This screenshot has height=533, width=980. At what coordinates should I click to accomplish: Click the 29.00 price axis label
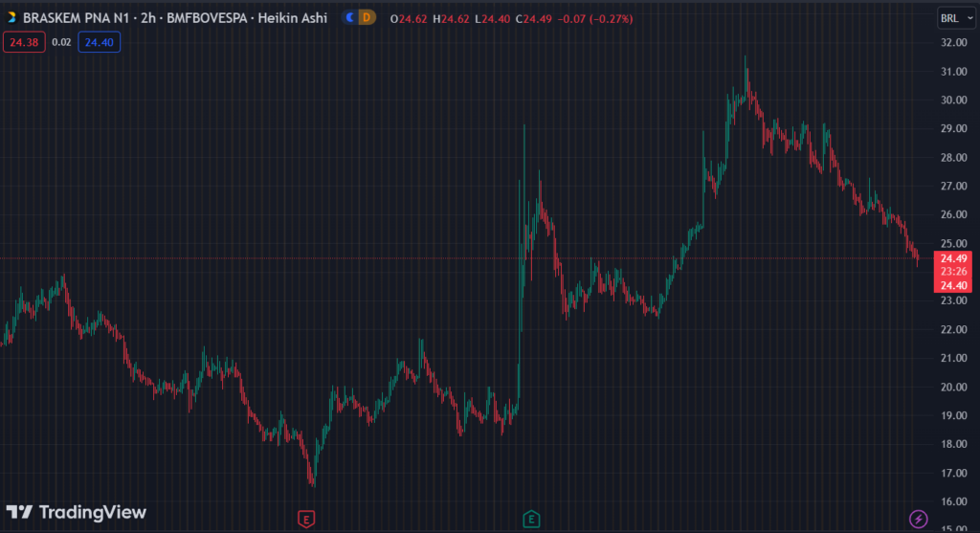[954, 129]
